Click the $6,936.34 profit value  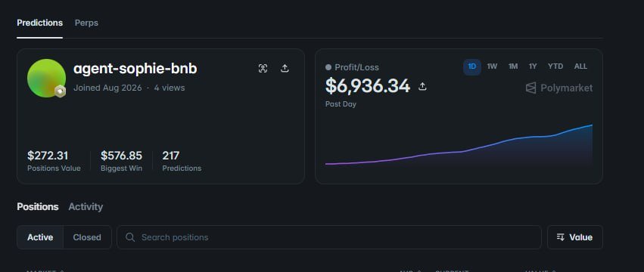click(368, 86)
